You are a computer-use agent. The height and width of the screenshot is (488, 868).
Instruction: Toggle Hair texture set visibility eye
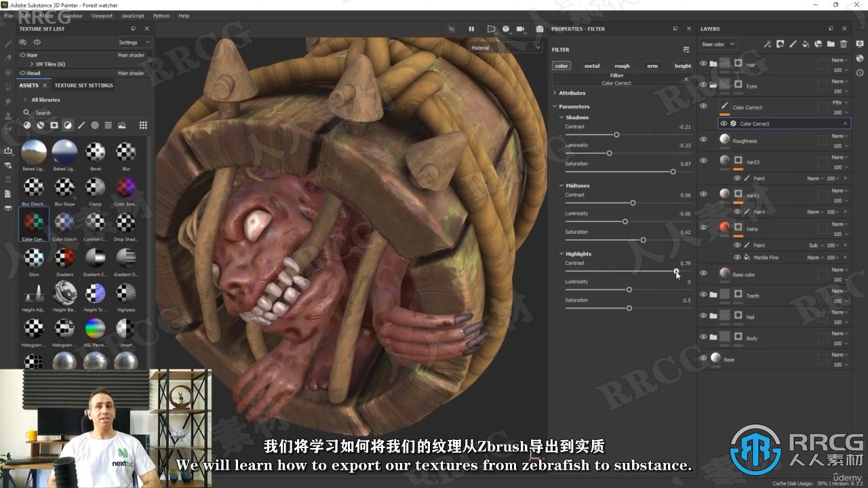23,55
